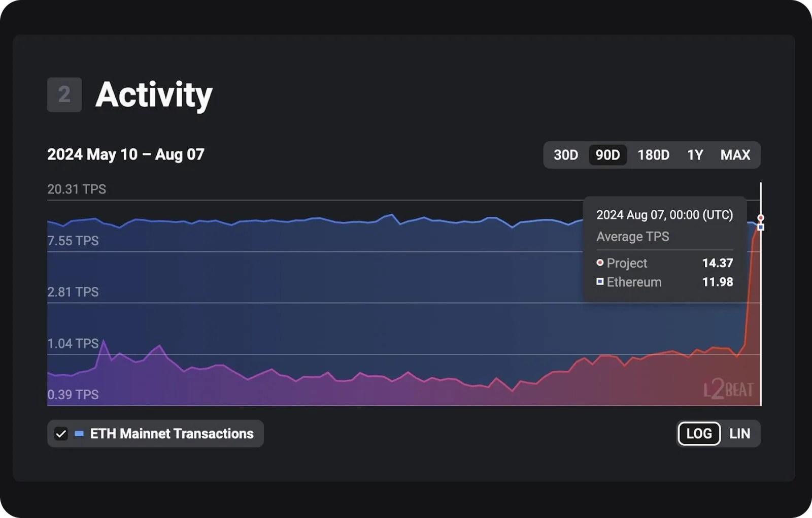Switch the chart to LIN scale
Viewport: 812px width, 518px height.
click(739, 434)
